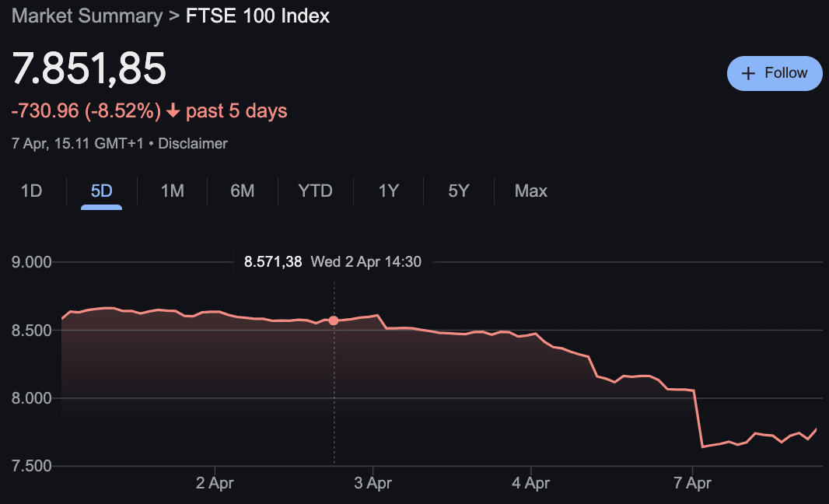829x504 pixels.
Task: Click the Market Summary breadcrumb link
Action: point(86,16)
